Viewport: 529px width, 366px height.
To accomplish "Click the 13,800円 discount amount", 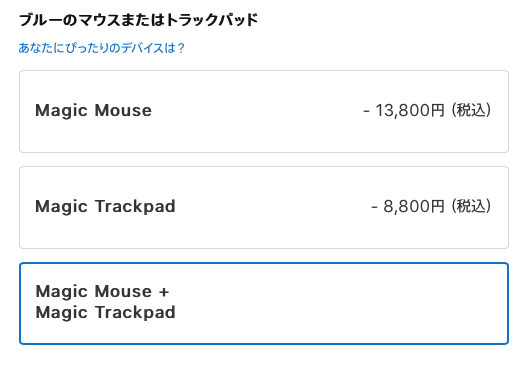I will [x=410, y=110].
